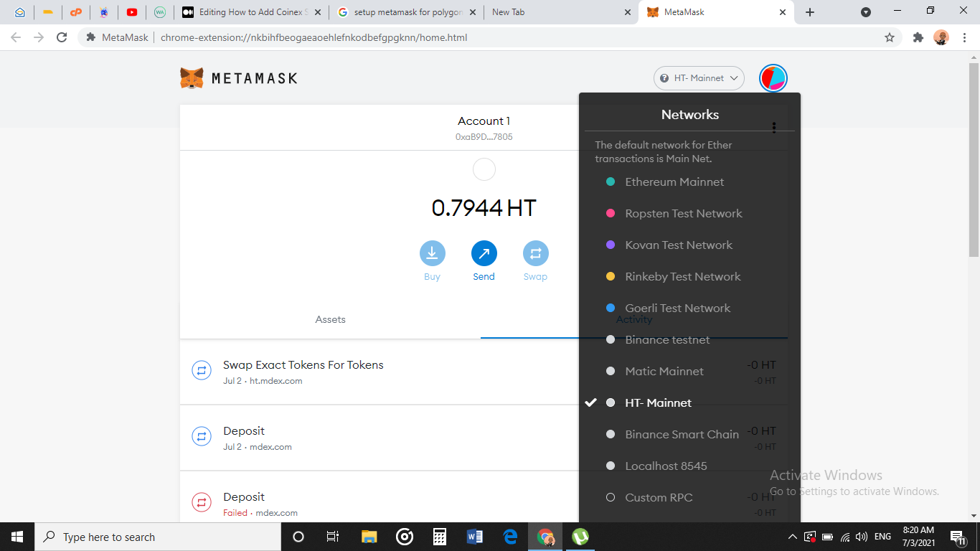This screenshot has width=980, height=551.
Task: Click the ENG language indicator
Action: click(x=882, y=537)
